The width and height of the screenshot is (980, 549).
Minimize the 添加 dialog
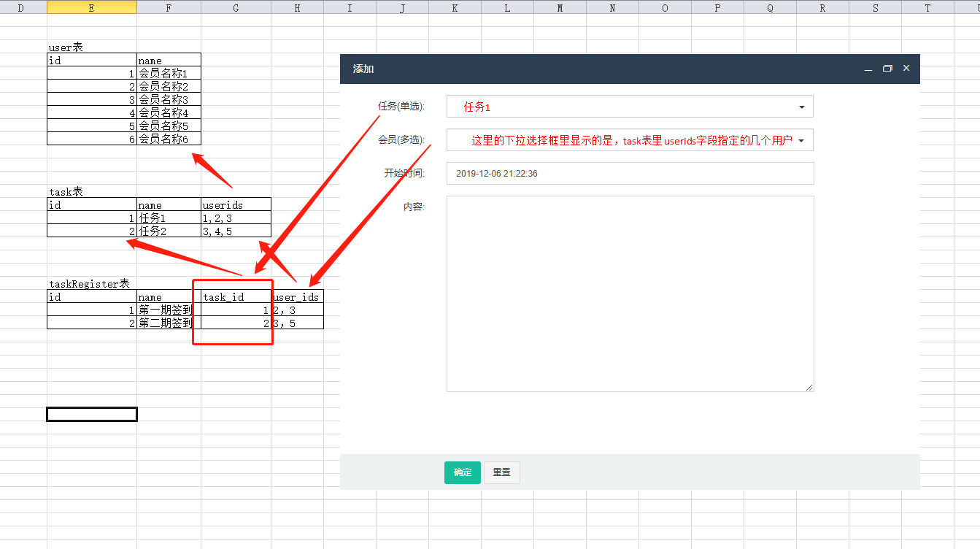pyautogui.click(x=868, y=69)
